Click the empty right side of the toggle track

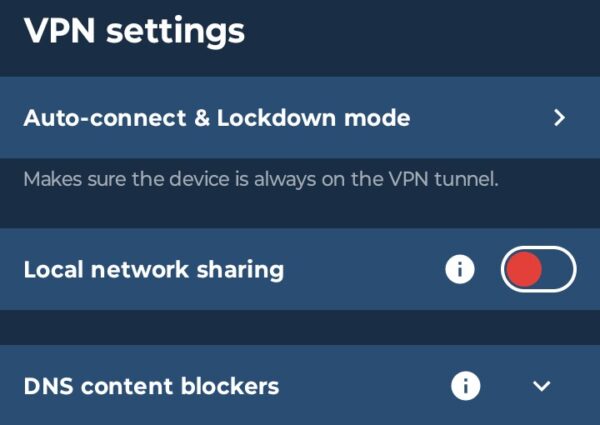(x=558, y=269)
